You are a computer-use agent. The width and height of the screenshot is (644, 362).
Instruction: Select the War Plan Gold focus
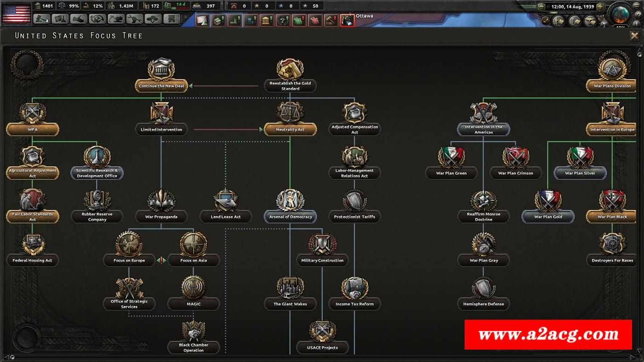point(548,217)
